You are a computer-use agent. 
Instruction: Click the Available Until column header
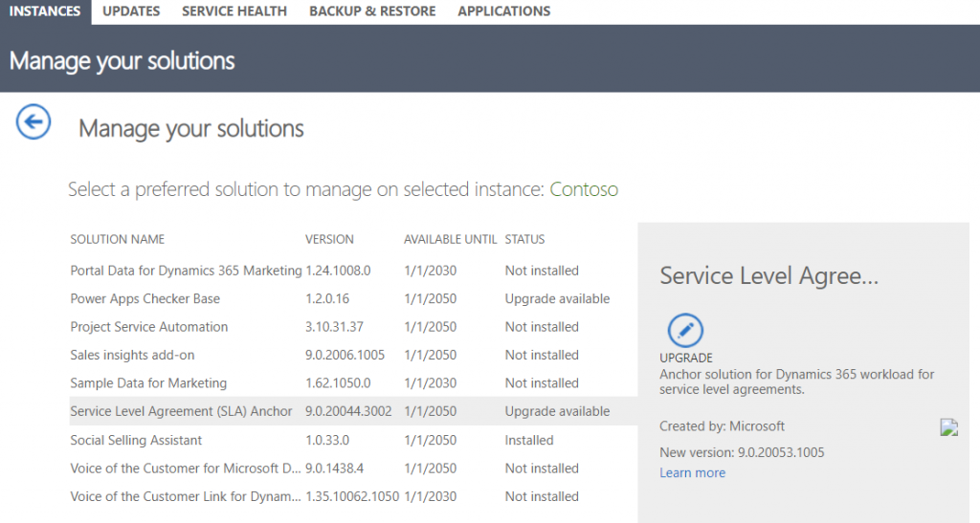coord(450,240)
